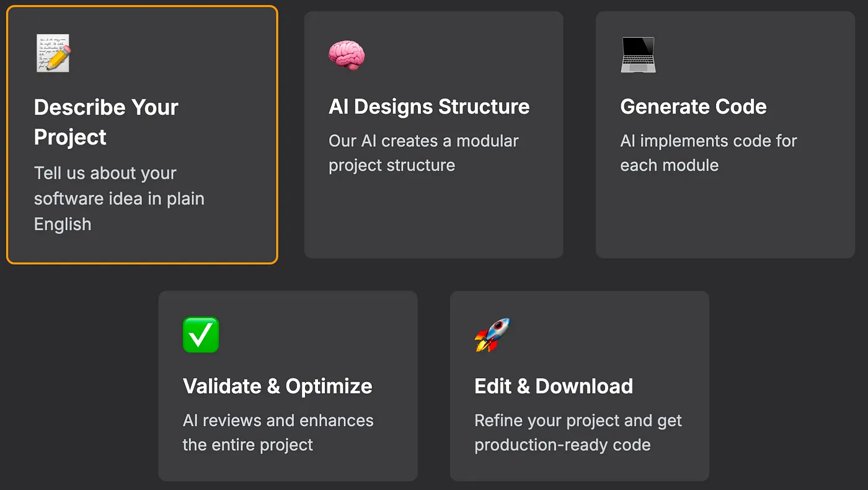
Task: Open the Edit & Download step card
Action: (x=579, y=385)
